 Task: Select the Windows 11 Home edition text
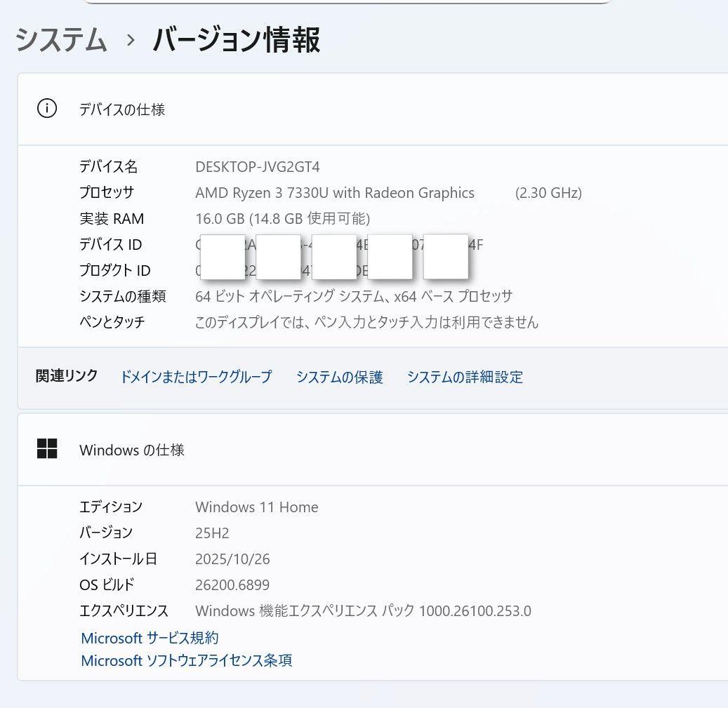pyautogui.click(x=256, y=507)
